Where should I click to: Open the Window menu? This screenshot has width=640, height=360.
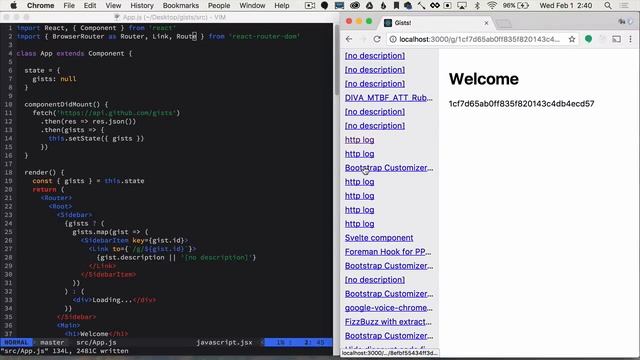click(x=252, y=5)
